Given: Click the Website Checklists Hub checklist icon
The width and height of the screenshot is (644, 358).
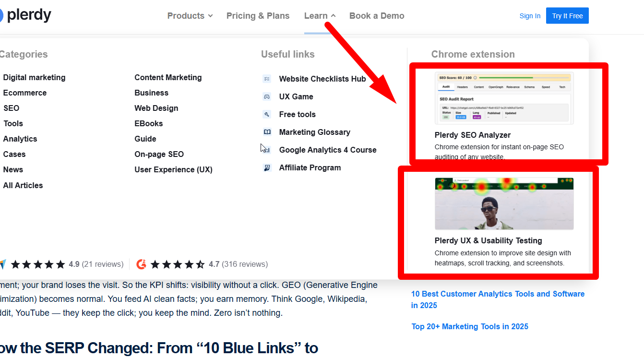Looking at the screenshot, I should (x=267, y=79).
